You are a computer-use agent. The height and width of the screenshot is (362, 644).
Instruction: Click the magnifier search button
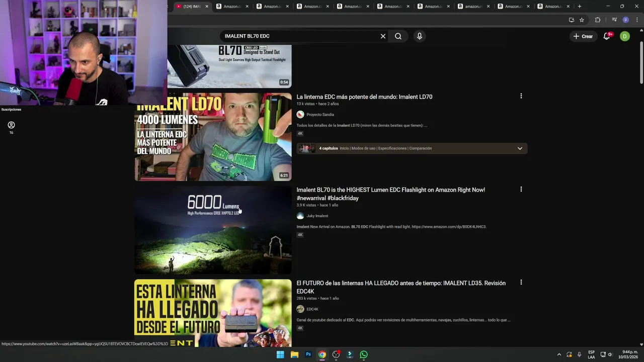pos(398,36)
